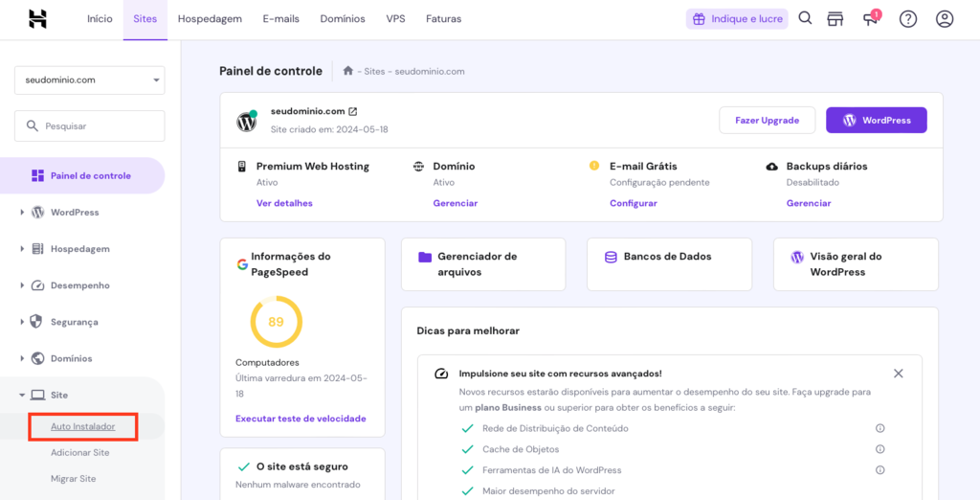Image resolution: width=980 pixels, height=500 pixels.
Task: Click Executar teste de velocidade link
Action: pyautogui.click(x=301, y=419)
